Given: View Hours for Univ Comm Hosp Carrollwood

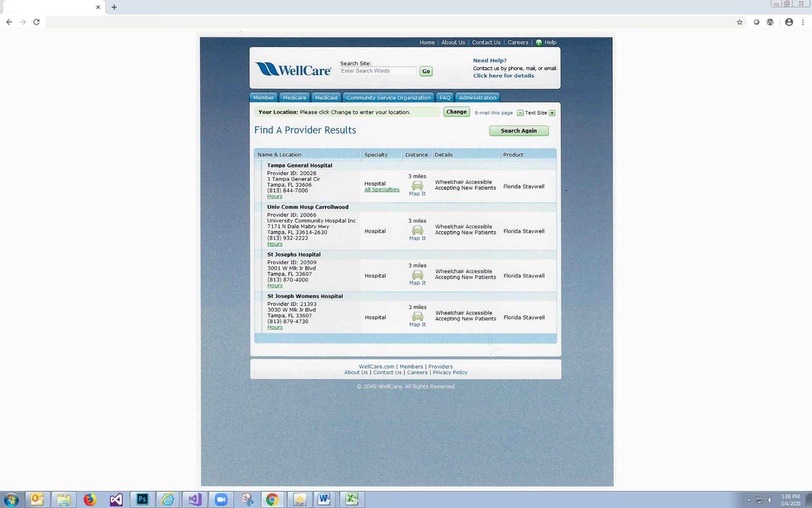Looking at the screenshot, I should (x=274, y=244).
